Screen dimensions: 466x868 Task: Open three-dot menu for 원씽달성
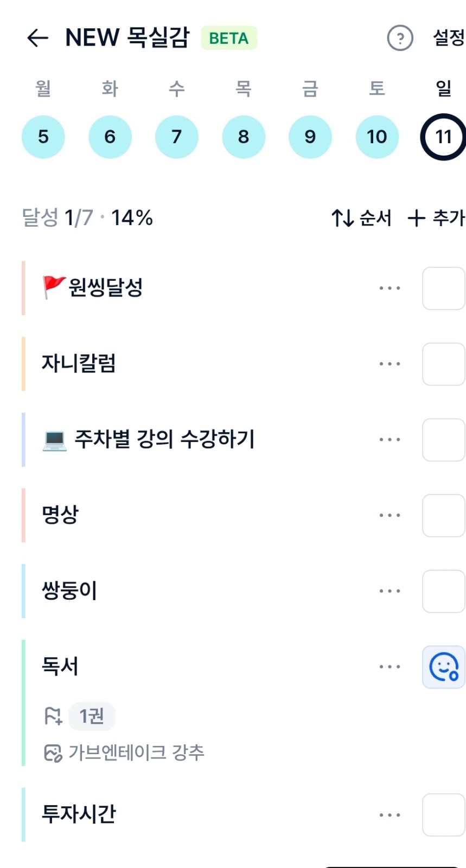click(390, 288)
